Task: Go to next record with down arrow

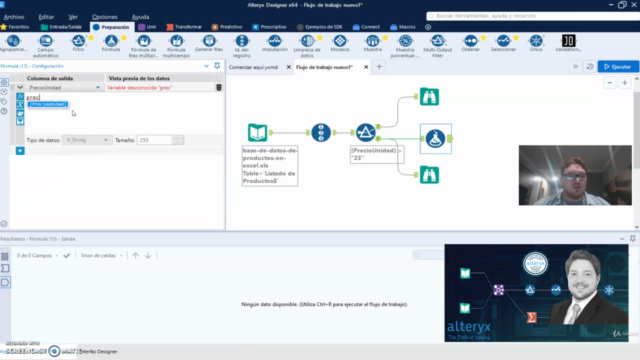Action: (148, 256)
